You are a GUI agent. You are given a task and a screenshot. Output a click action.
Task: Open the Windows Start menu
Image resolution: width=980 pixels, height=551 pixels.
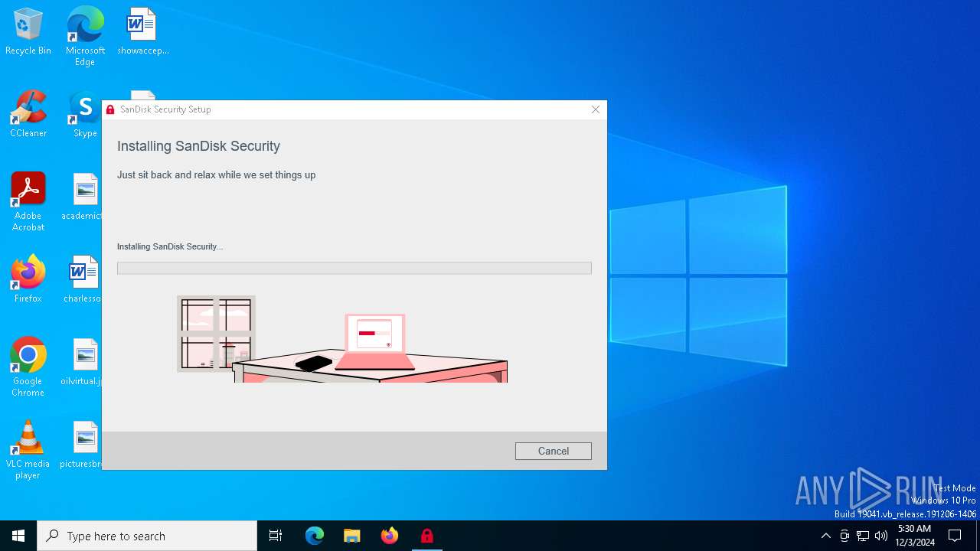[18, 536]
